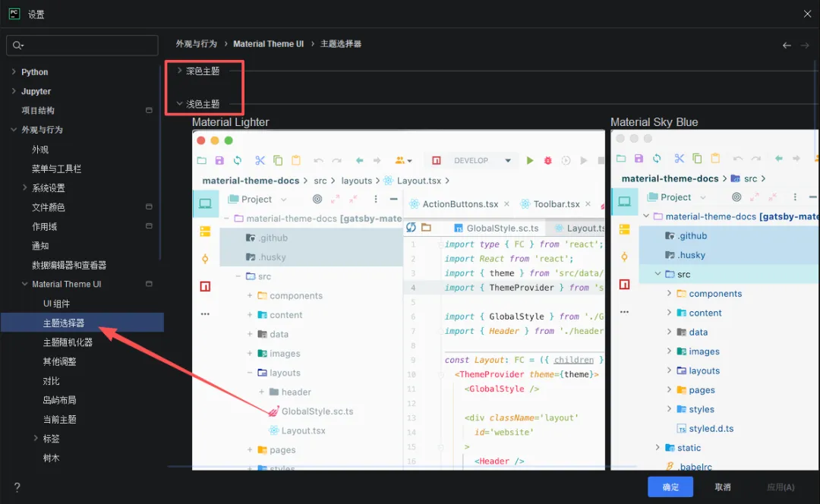Click the help question mark icon
This screenshot has height=504, width=820.
pos(17,487)
